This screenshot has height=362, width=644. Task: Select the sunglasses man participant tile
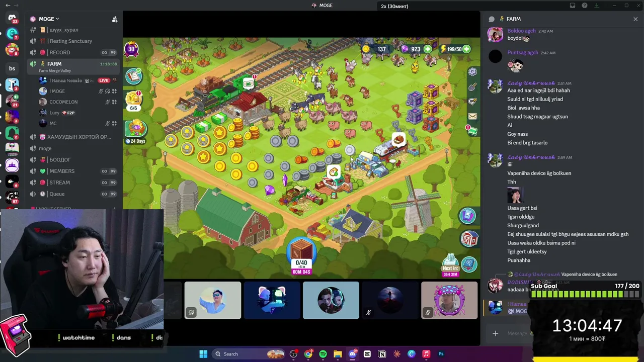213,300
